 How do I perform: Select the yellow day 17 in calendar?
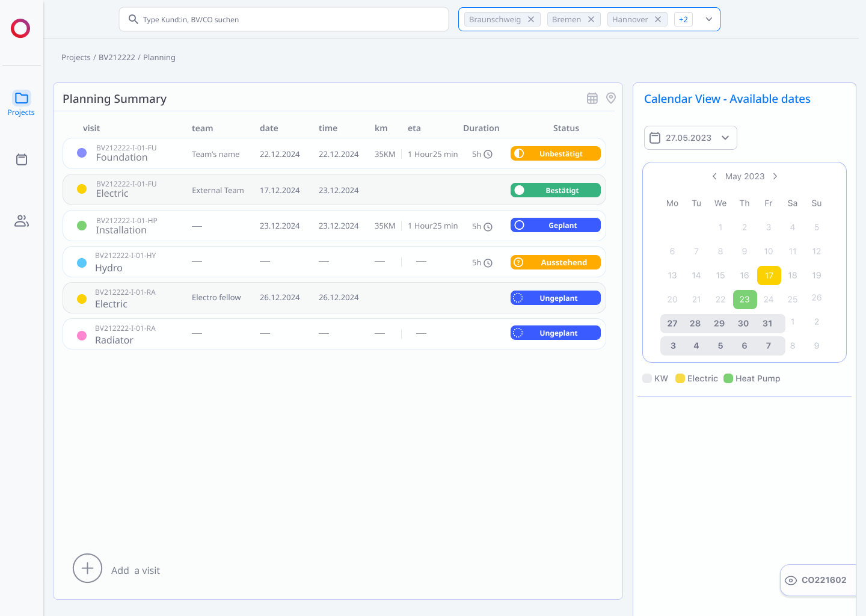pos(769,276)
